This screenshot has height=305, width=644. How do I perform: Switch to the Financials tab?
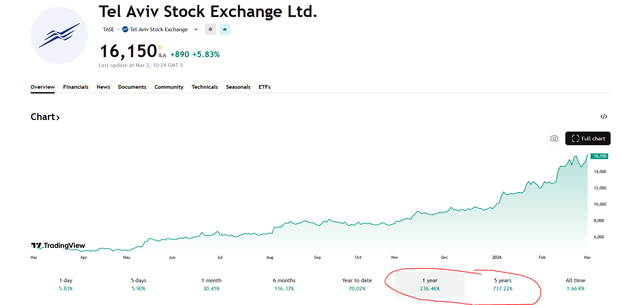76,87
